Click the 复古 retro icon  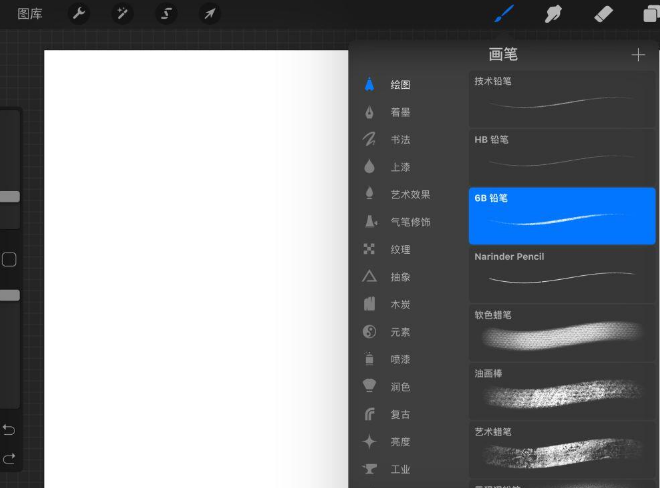[369, 414]
